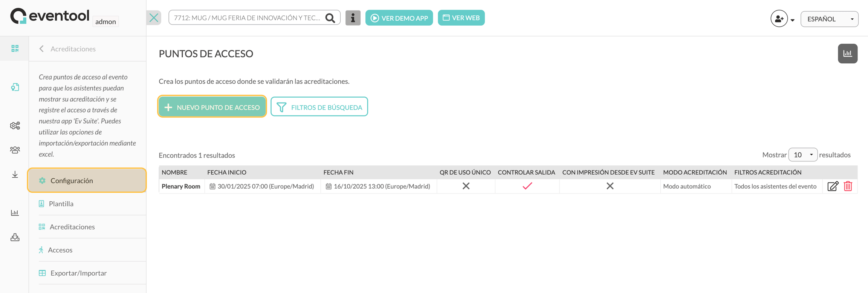Screen dimensions: 868x293
Task: Close the event using the X icon
Action: click(154, 18)
